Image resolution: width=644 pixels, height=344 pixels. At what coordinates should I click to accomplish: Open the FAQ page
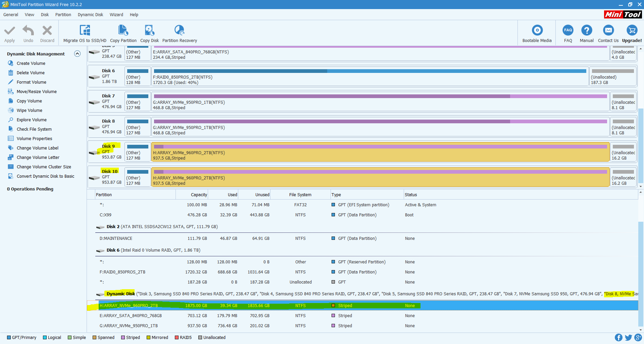[568, 34]
